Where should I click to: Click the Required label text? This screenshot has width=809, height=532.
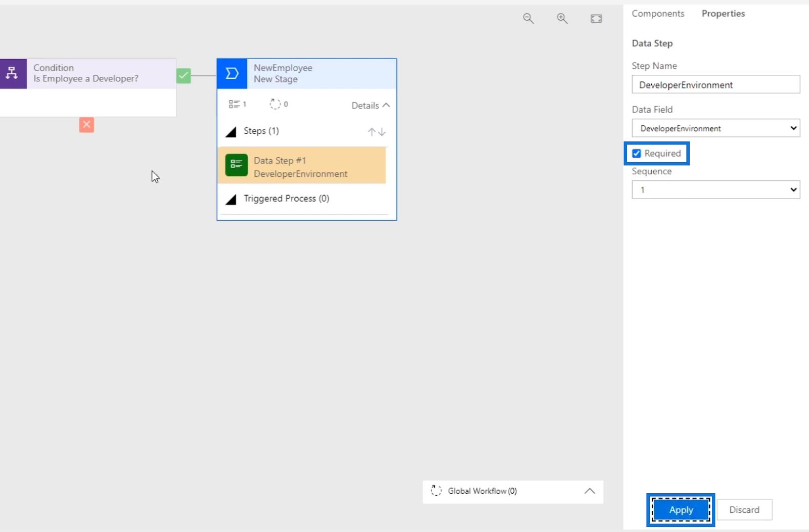[x=662, y=154]
